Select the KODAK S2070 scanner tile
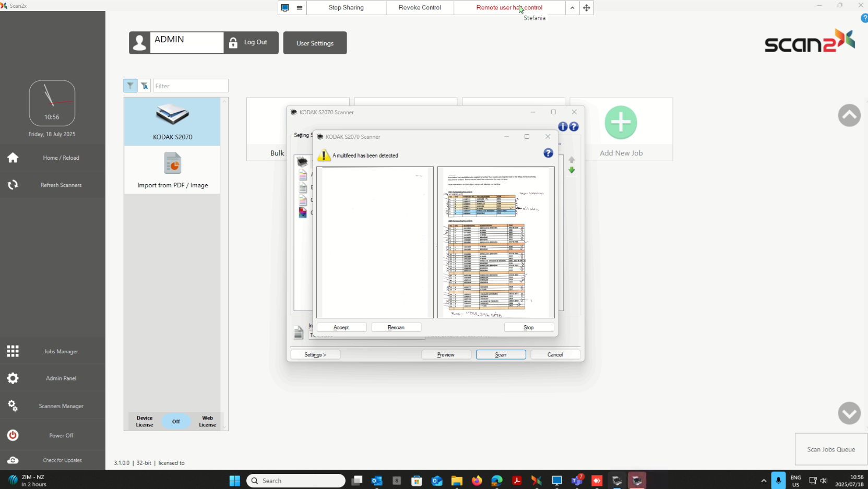Viewport: 868px width, 489px height. click(172, 122)
